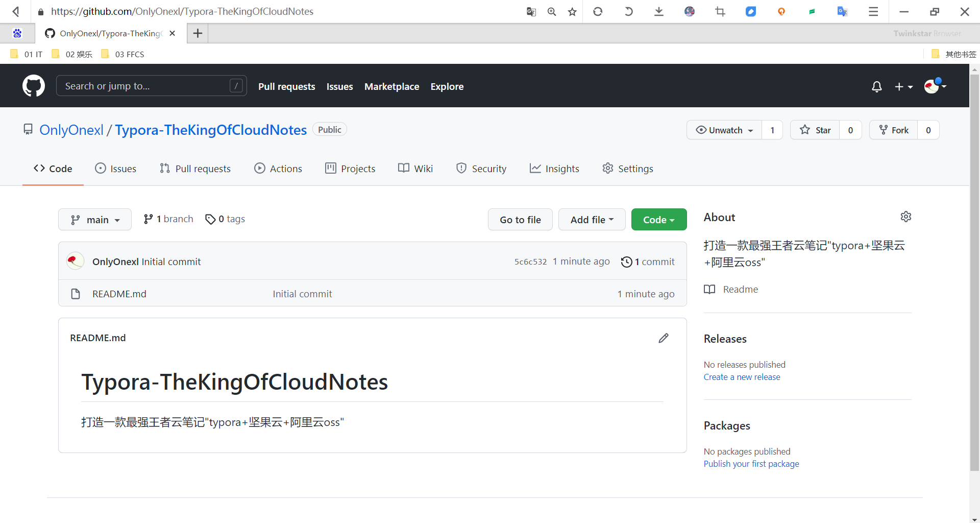Open Typora-TheKingOfCloudNotes repo title link
980x523 pixels.
tap(211, 130)
